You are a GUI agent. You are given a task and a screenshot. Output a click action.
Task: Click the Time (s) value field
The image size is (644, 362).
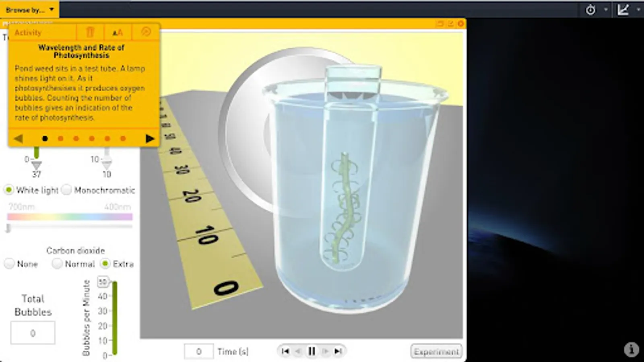pos(198,352)
